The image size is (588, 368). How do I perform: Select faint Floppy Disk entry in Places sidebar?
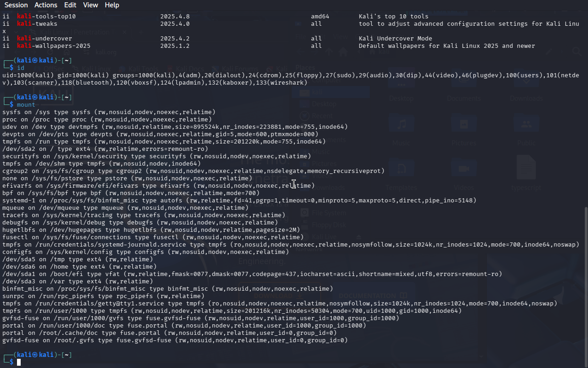click(x=328, y=225)
